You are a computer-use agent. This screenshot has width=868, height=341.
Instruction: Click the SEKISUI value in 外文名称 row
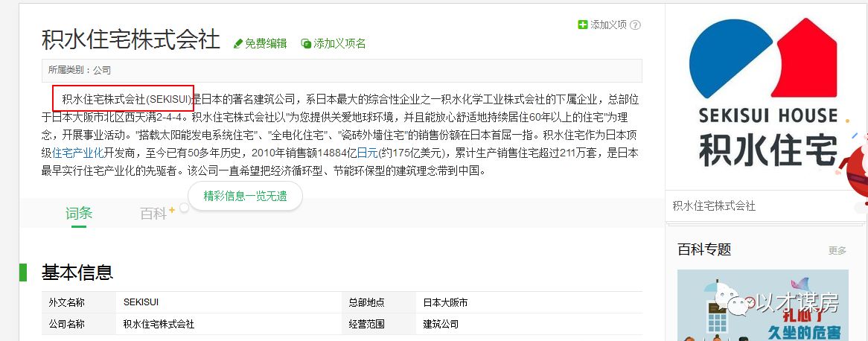[141, 303]
